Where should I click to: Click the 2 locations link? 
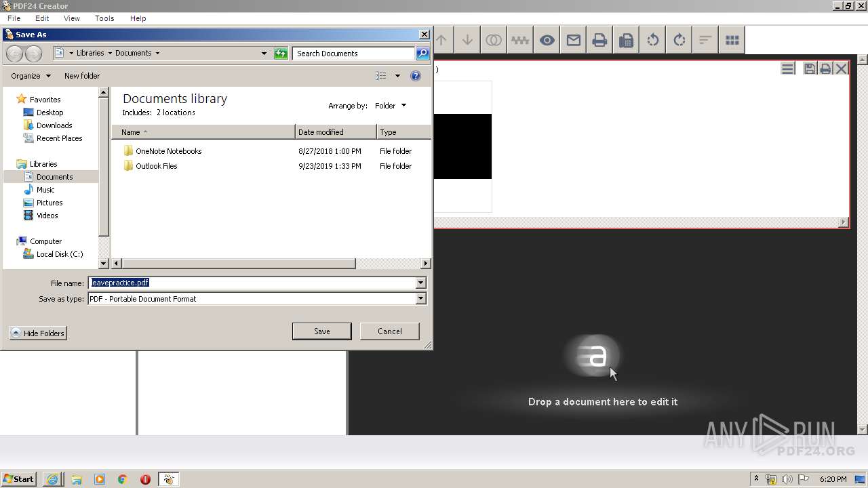(x=176, y=113)
